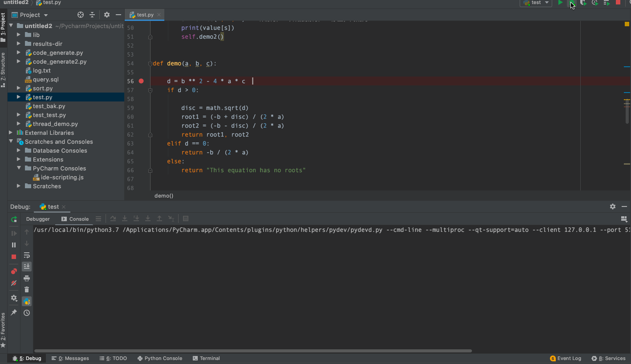This screenshot has height=364, width=631.
Task: Rerun the test debug session
Action: 14,219
